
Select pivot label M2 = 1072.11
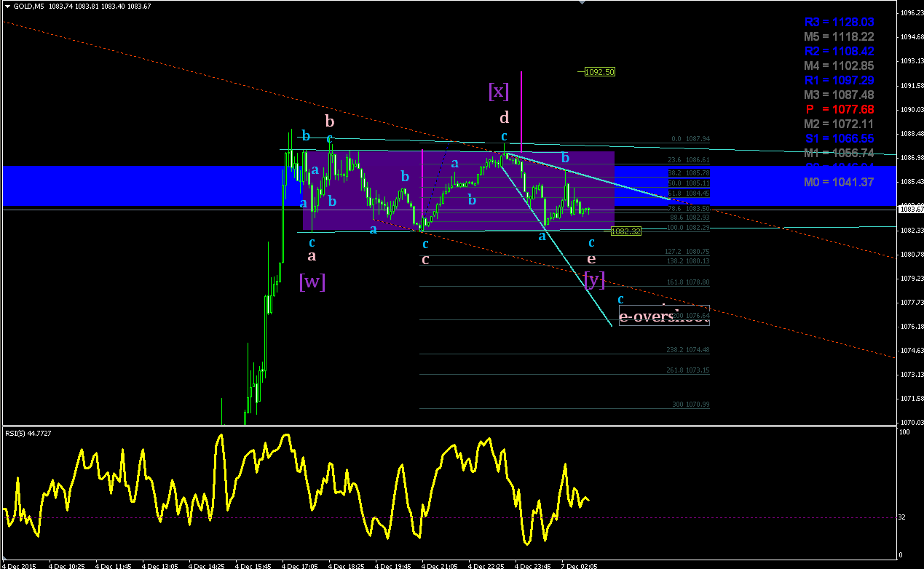point(839,124)
